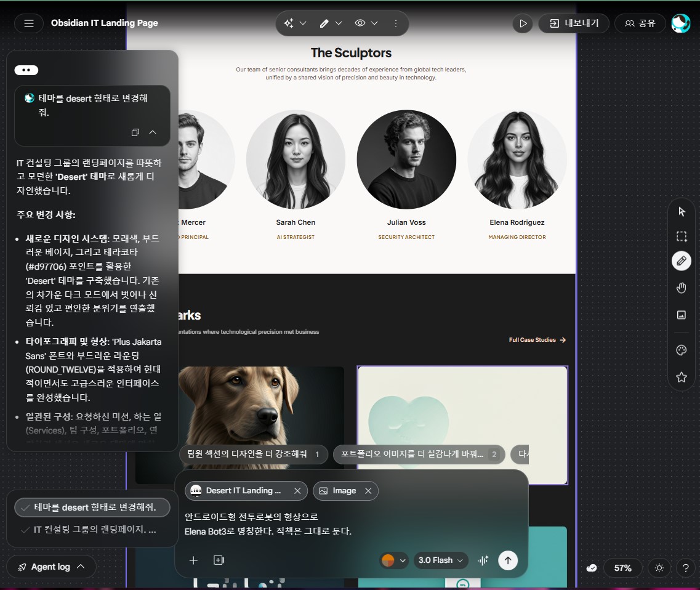The height and width of the screenshot is (590, 700).
Task: Click the Julian Voss name text
Action: click(406, 222)
